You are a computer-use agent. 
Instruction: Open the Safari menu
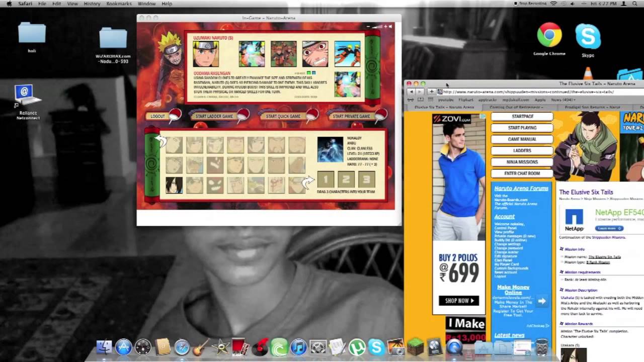coord(25,4)
